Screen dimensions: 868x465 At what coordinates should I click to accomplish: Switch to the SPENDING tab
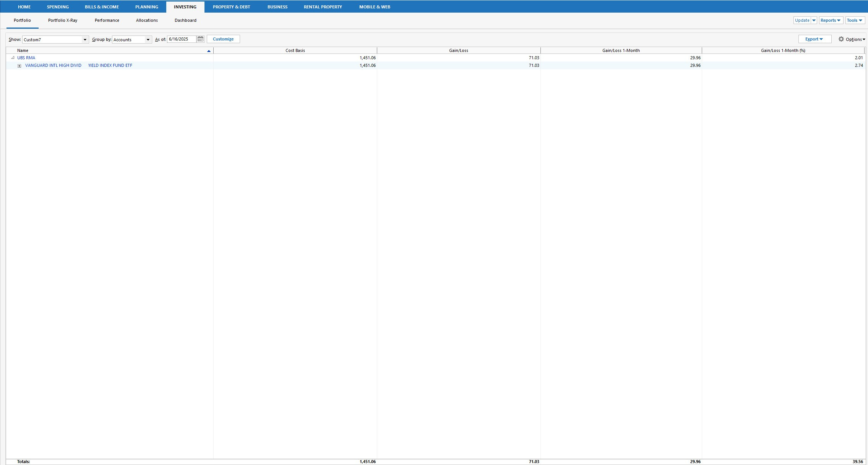[x=58, y=7]
